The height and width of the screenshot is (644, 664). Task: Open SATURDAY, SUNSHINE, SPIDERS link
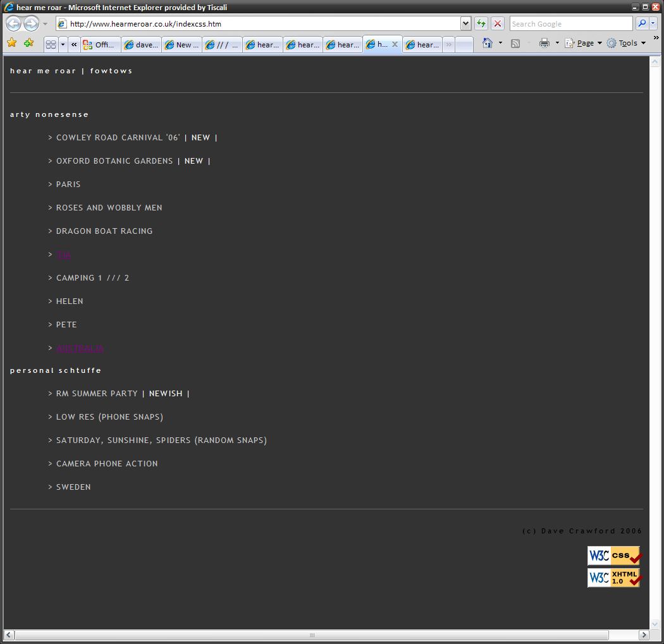(x=161, y=440)
